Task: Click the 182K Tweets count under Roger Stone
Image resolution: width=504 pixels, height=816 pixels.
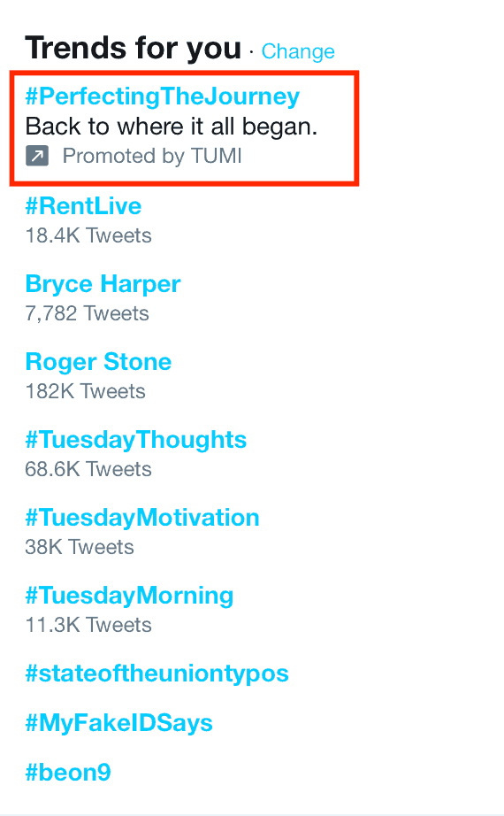Action: (85, 391)
